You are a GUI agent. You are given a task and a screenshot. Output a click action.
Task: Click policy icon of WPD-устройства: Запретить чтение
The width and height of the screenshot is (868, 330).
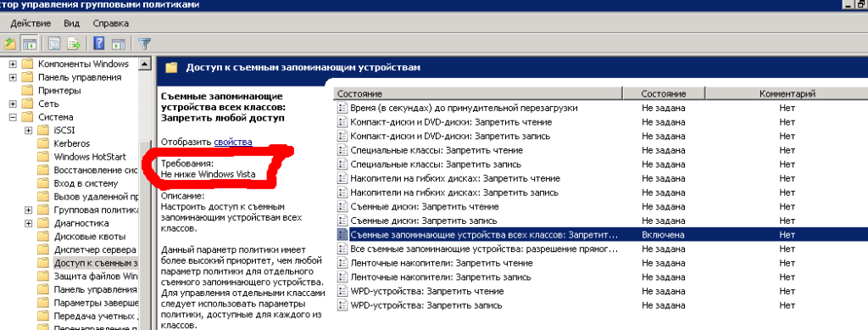(x=342, y=291)
